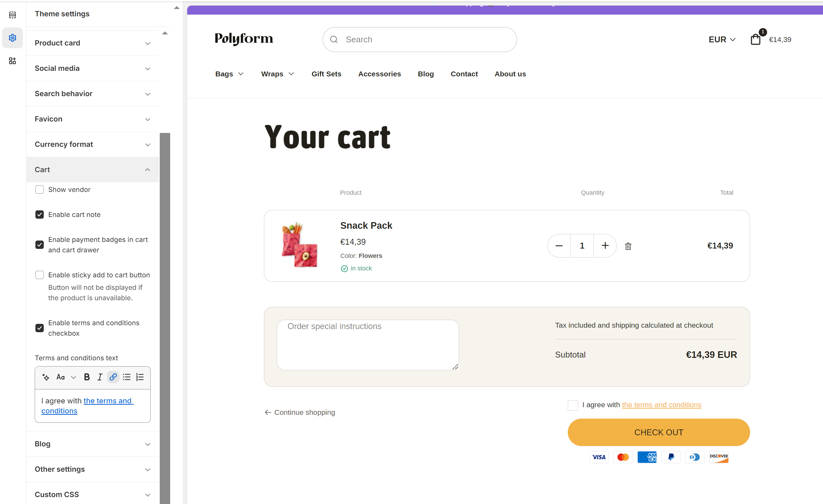Create a numbered list in terms text
The width and height of the screenshot is (823, 504).
coord(140,377)
